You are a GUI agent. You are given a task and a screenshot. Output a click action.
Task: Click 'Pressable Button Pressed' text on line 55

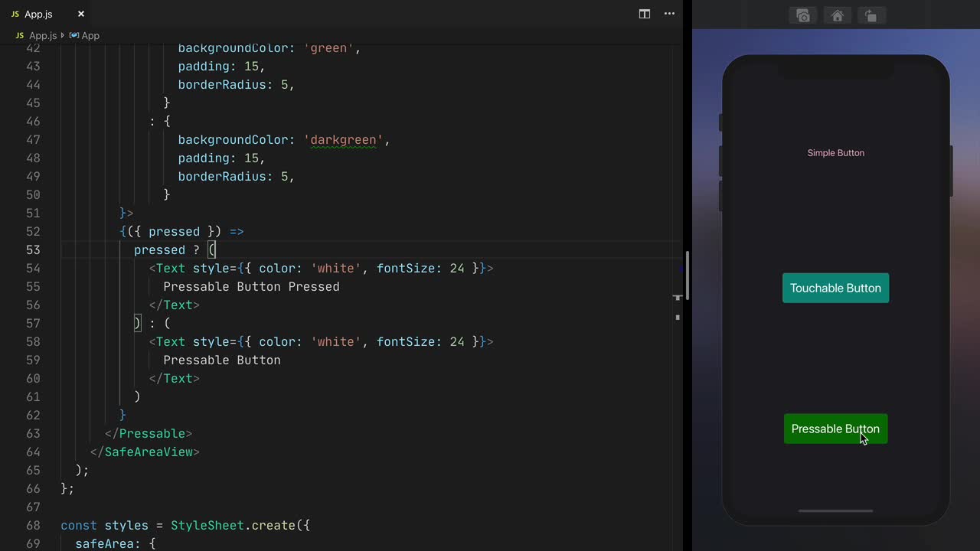click(x=251, y=286)
